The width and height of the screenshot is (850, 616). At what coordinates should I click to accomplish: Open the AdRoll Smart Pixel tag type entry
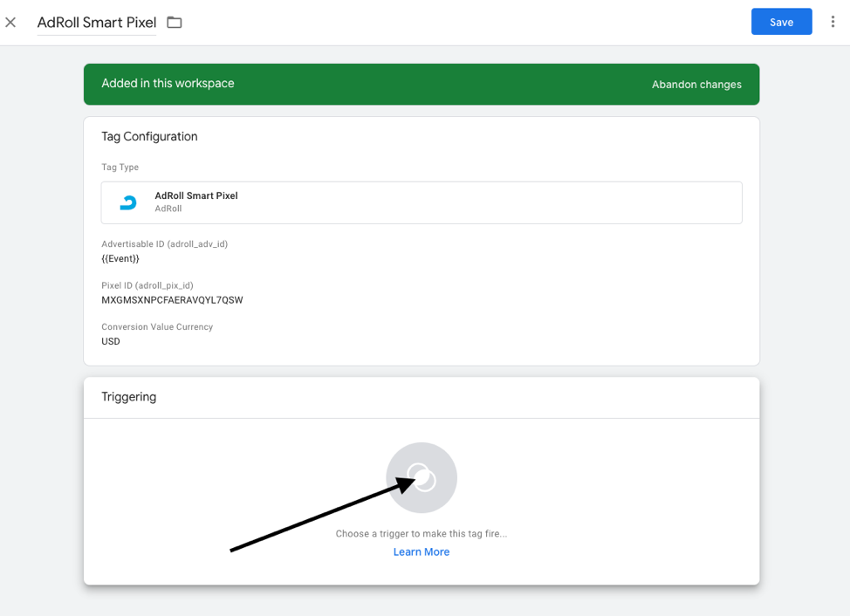(x=422, y=202)
